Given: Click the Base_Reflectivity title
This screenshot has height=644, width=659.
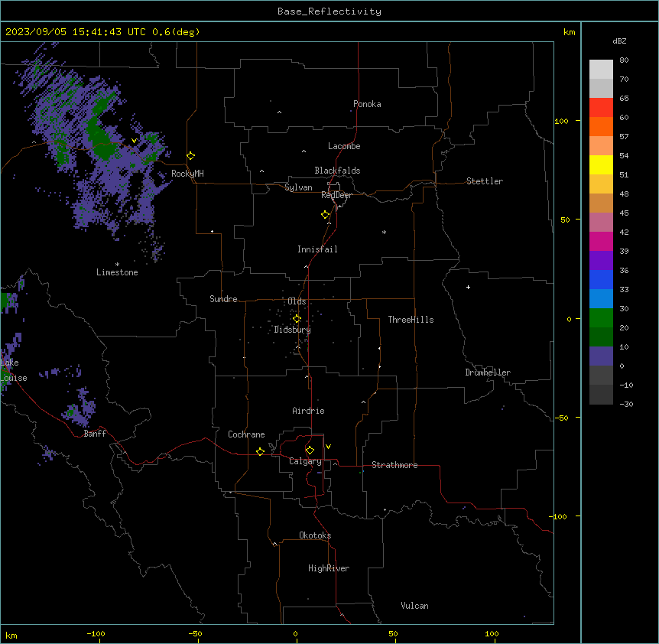Looking at the screenshot, I should coord(329,11).
